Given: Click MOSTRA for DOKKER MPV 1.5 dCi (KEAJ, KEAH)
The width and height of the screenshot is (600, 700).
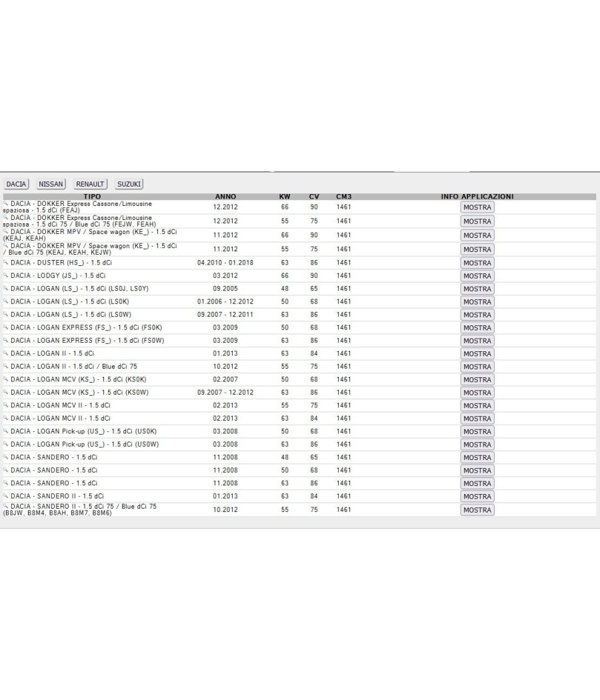Looking at the screenshot, I should pos(477,235).
